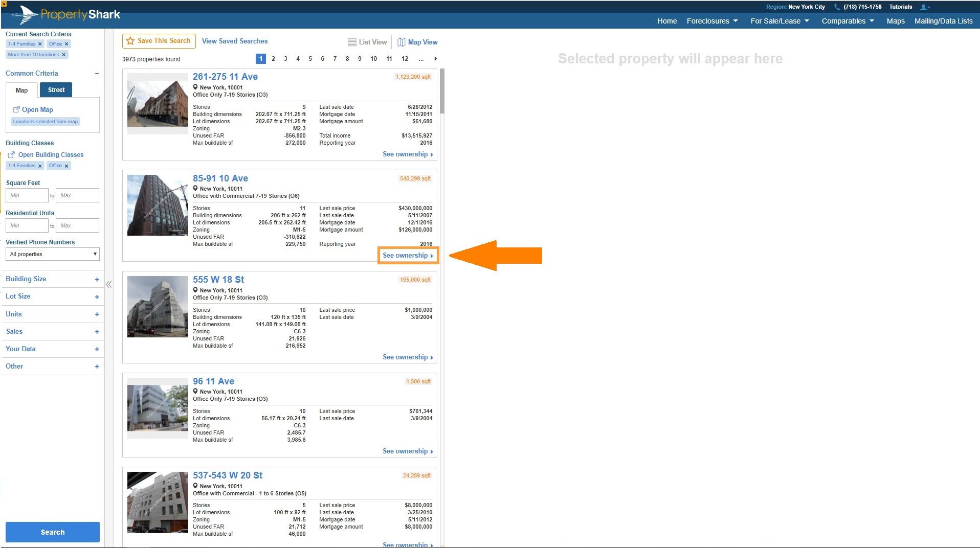Remove the 1-4 Families building class chip
Image resolution: width=980 pixels, height=548 pixels.
[40, 165]
